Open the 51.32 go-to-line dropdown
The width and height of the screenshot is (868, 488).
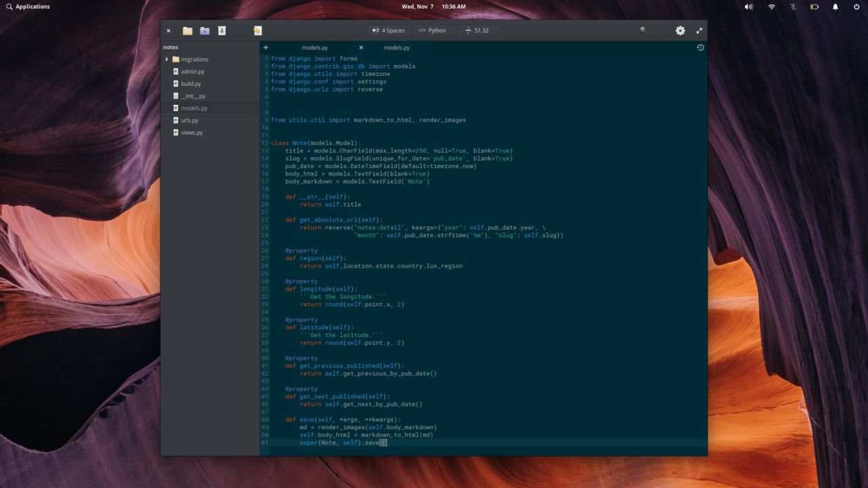[x=478, y=30]
